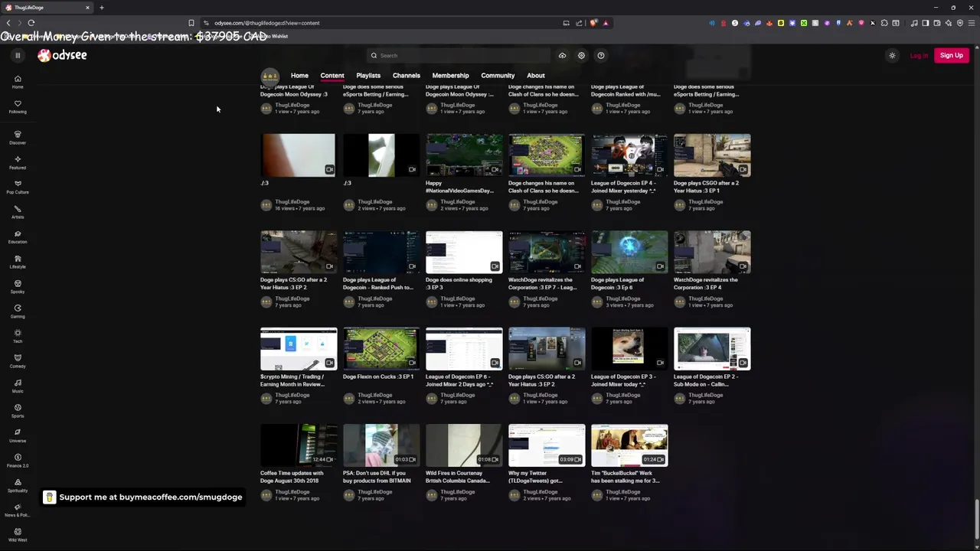Click the upload cloud icon
Viewport: 980px width, 551px height.
point(562,55)
